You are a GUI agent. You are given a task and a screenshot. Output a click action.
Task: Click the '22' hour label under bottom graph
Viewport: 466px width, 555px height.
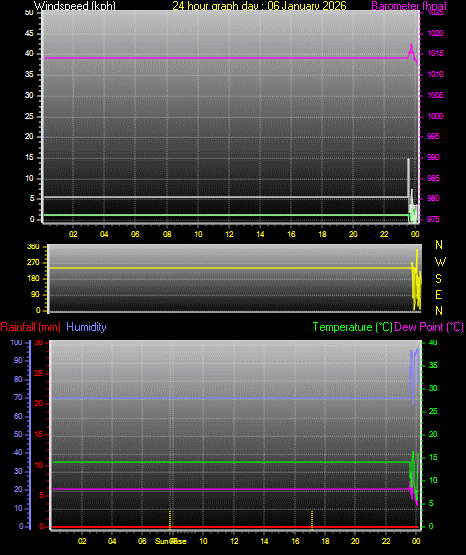(386, 541)
